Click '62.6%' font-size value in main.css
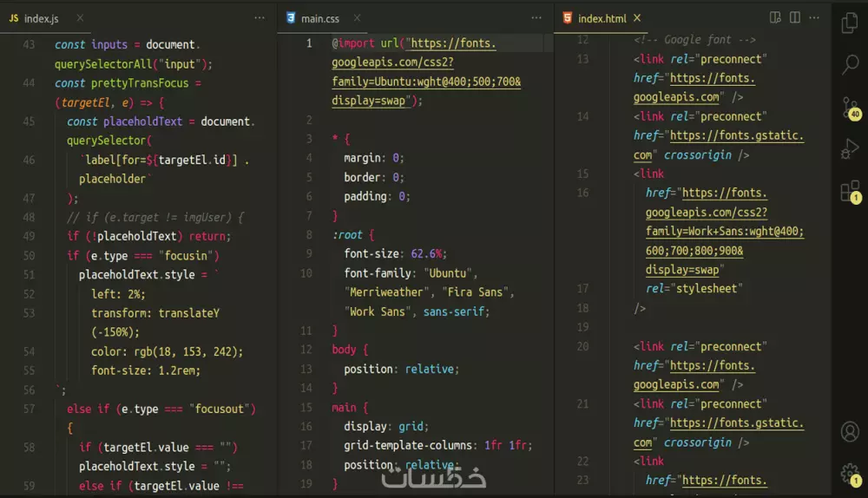Screen dimensions: 868x498 click(x=426, y=253)
